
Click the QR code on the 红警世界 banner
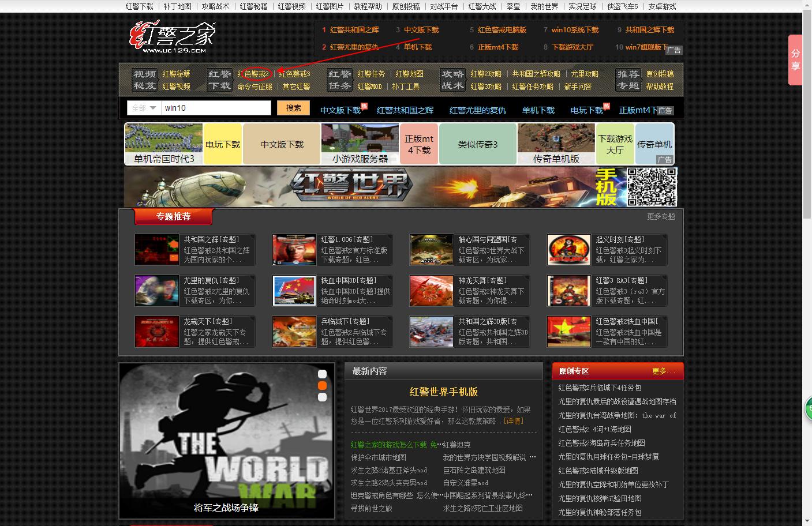(652, 187)
